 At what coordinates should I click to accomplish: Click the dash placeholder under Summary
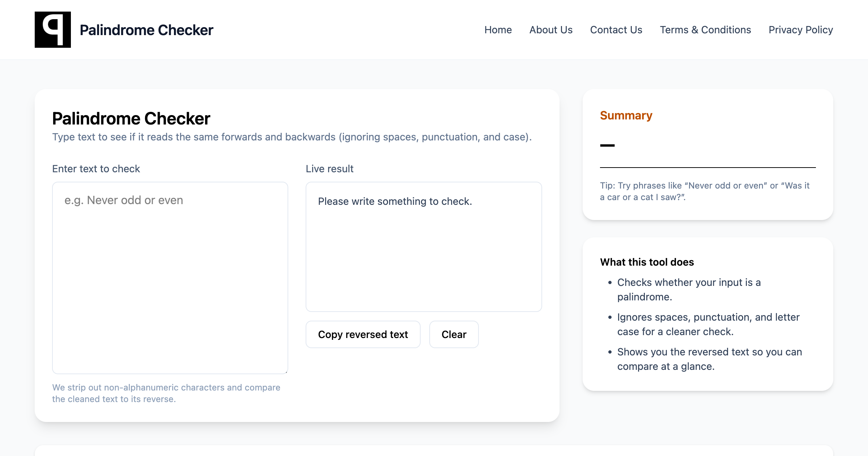pos(607,145)
